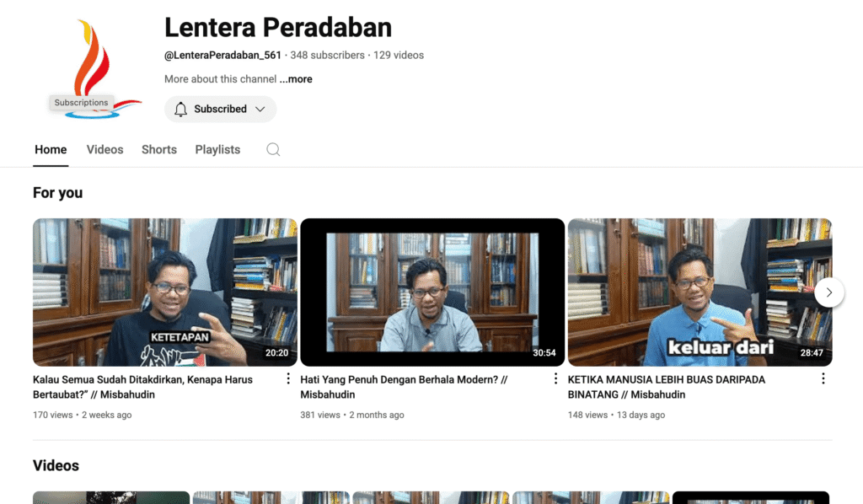Click the notification bell on Subscribed button
This screenshot has height=504, width=863.
pos(181,110)
